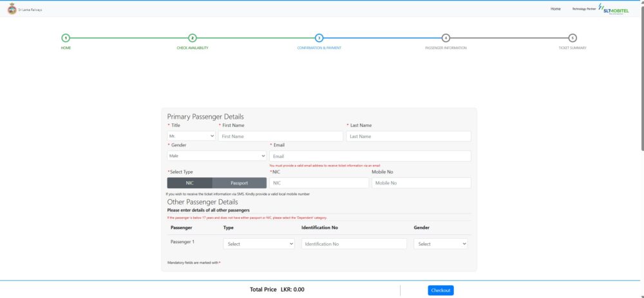This screenshot has width=644, height=298.
Task: Expand the primary passenger Gender dropdown
Action: point(216,155)
